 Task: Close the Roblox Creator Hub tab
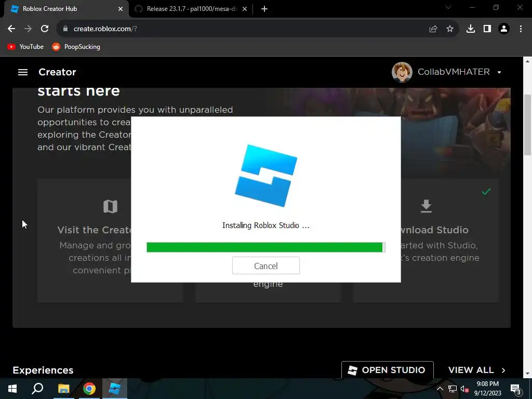121,9
